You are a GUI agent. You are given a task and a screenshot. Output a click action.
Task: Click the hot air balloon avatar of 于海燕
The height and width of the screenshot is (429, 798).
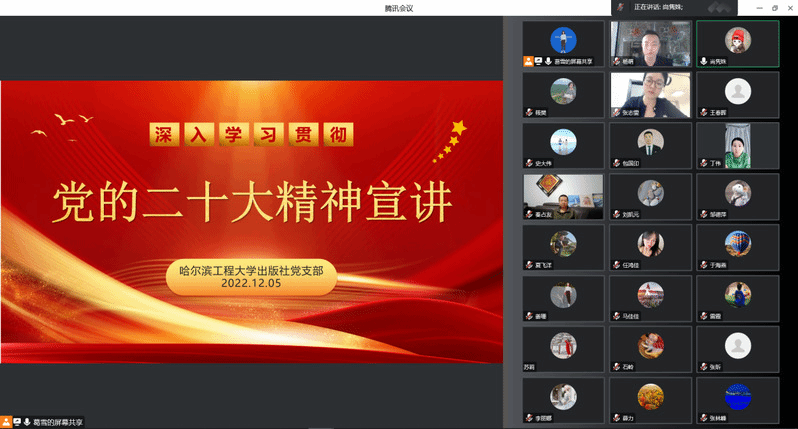pos(738,243)
